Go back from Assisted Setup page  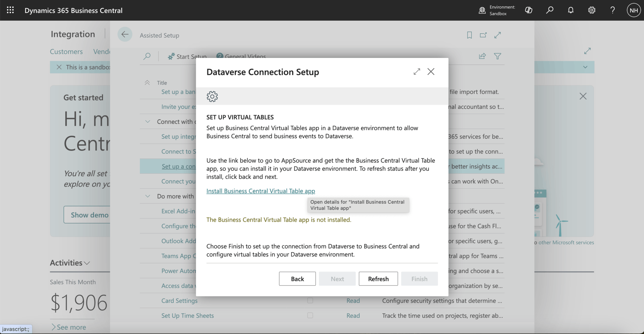click(125, 34)
